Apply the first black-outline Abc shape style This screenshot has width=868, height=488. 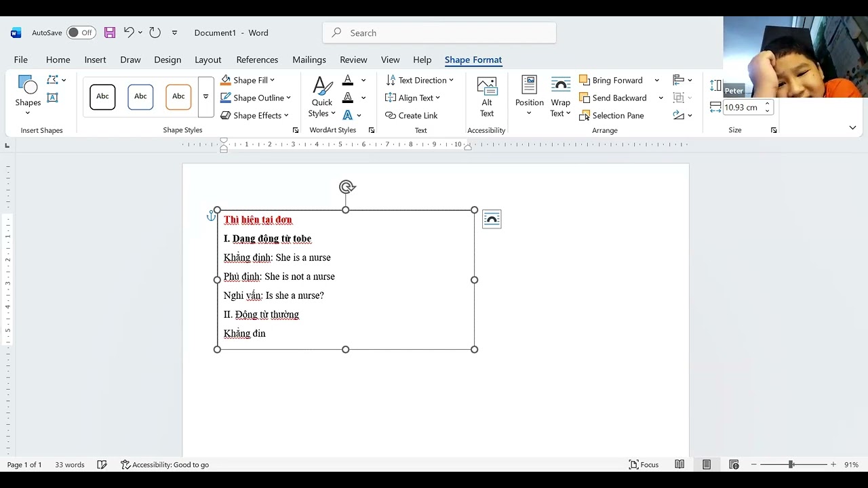tap(102, 97)
